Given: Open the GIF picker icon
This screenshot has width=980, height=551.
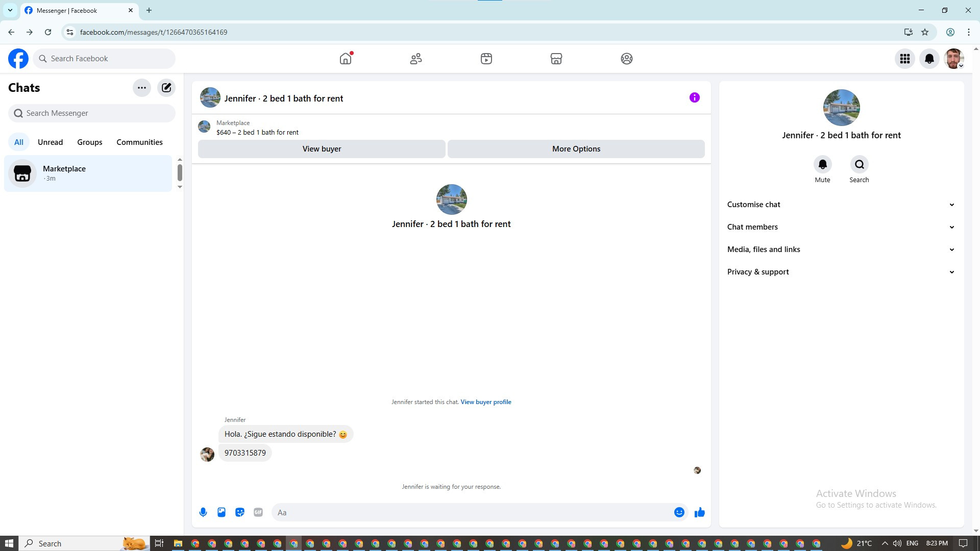Looking at the screenshot, I should point(258,512).
